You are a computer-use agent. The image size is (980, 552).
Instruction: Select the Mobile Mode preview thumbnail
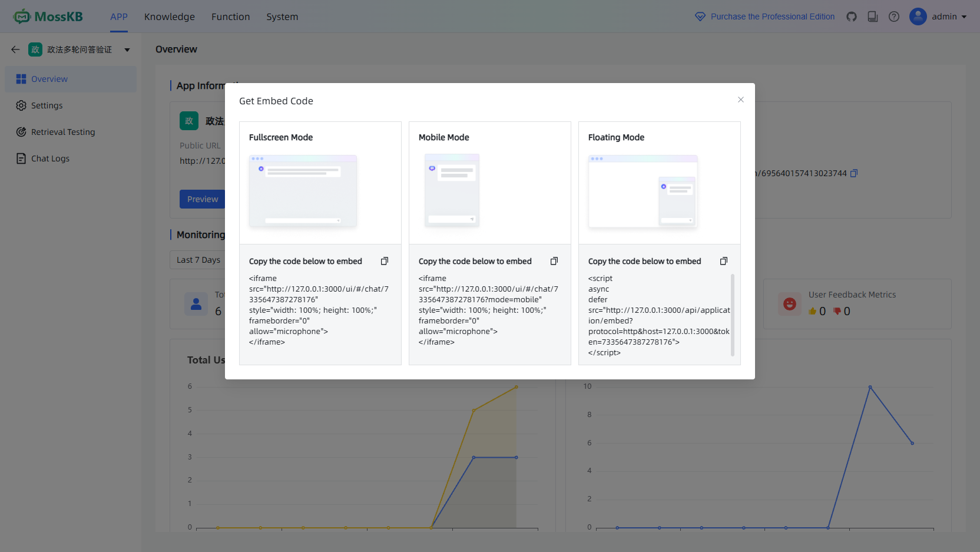pyautogui.click(x=452, y=191)
